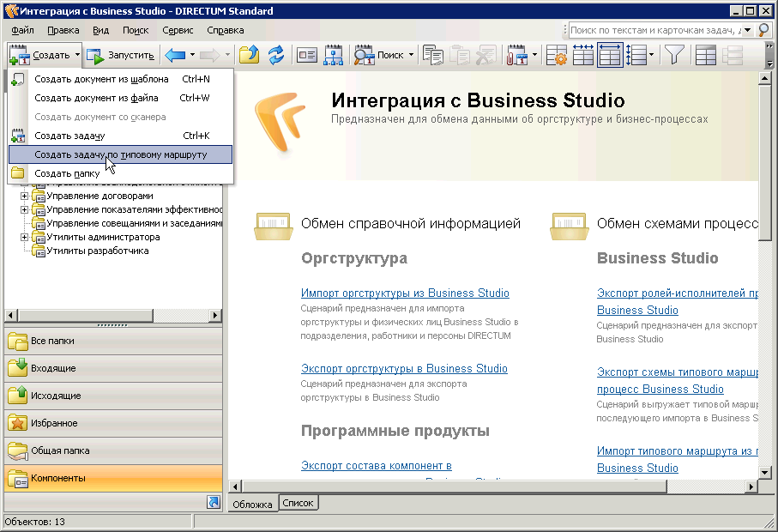Go back with the blue left arrow
The width and height of the screenshot is (778, 532).
pos(175,55)
